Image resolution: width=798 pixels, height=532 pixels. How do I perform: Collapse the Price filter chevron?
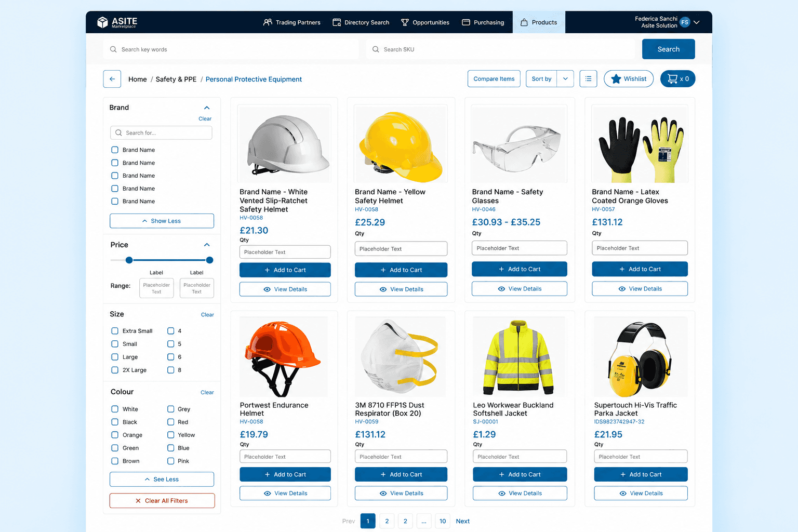click(x=207, y=245)
